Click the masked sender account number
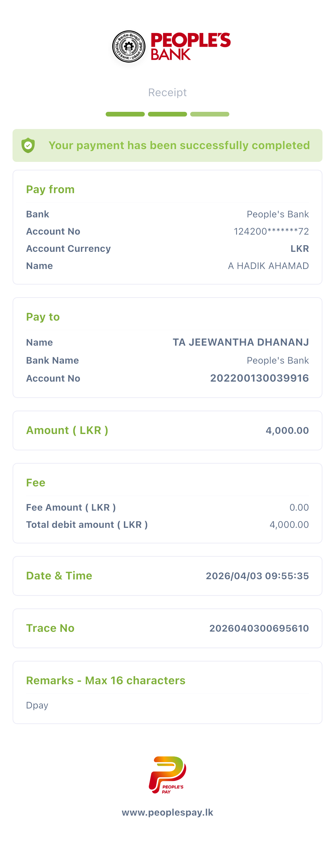 tap(271, 231)
